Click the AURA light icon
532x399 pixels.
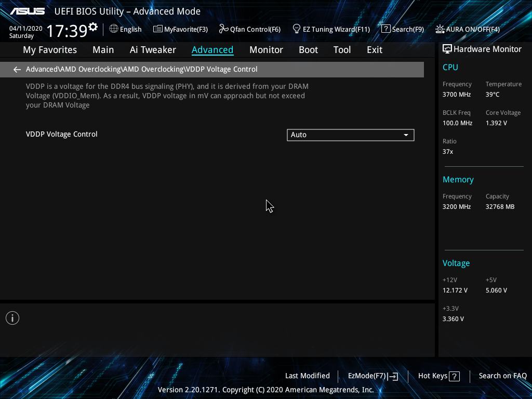tap(440, 29)
